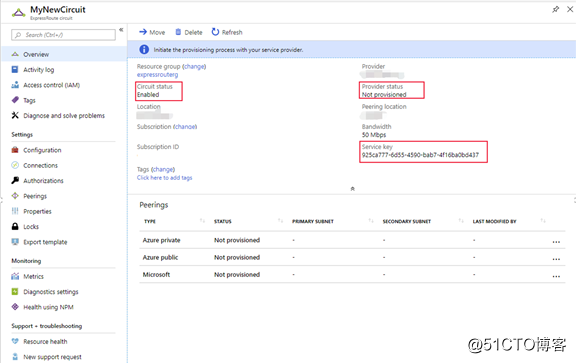Viewport: 576px width, 363px height.
Task: Click the 50 Mbps bandwidth value
Action: tap(374, 134)
